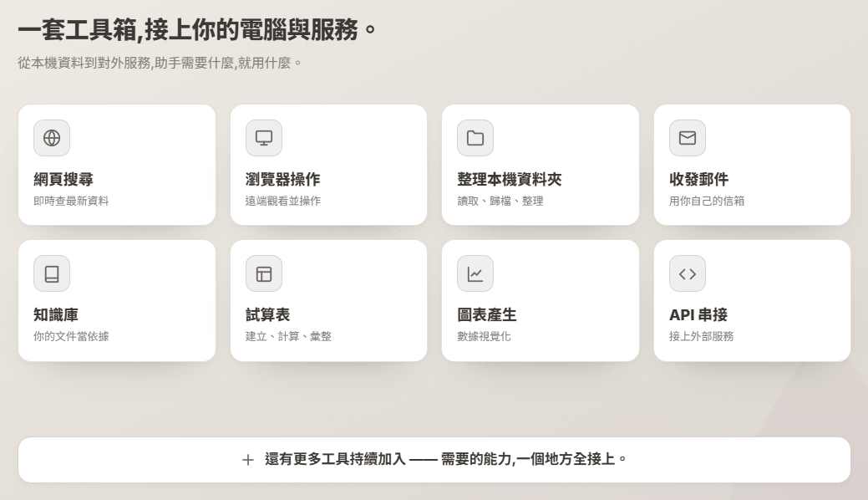Screen dimensions: 868x500
Task: Click the code brackets icon for API 串接
Action: point(687,273)
